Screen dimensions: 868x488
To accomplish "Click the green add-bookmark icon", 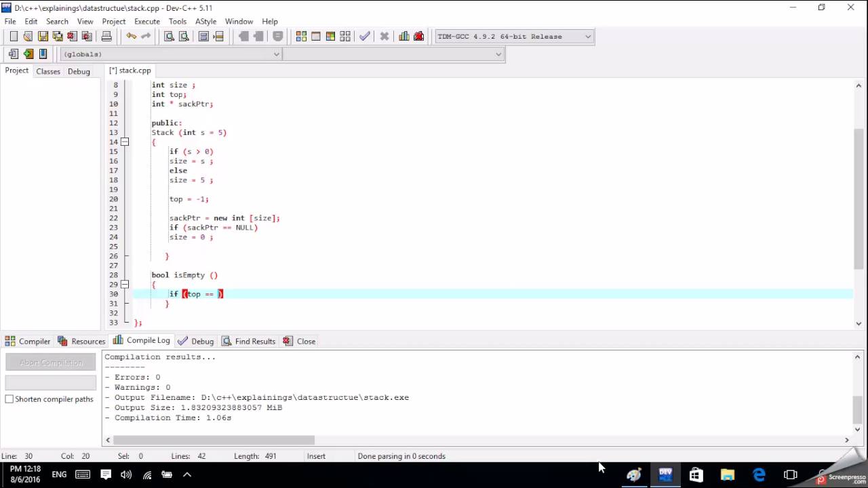I will [x=28, y=54].
